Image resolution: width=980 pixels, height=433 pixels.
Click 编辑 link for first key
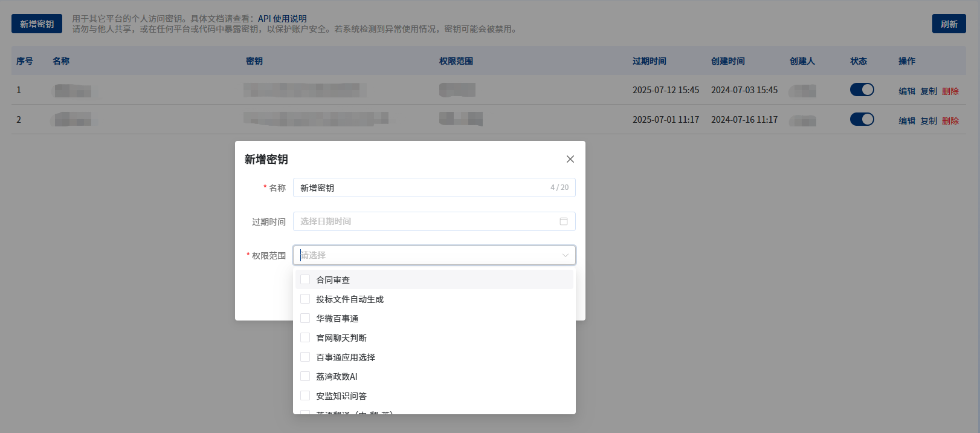pyautogui.click(x=906, y=91)
